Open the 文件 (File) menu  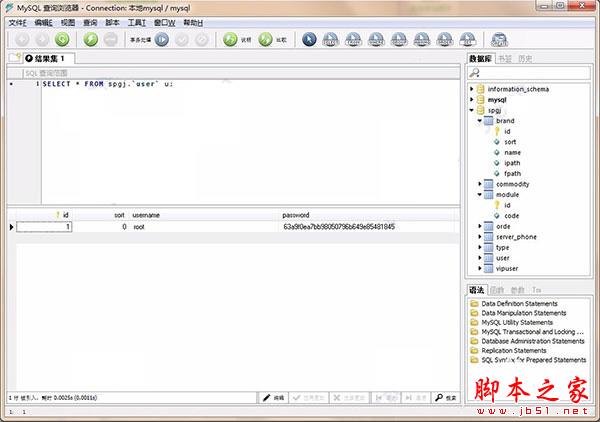(18, 23)
